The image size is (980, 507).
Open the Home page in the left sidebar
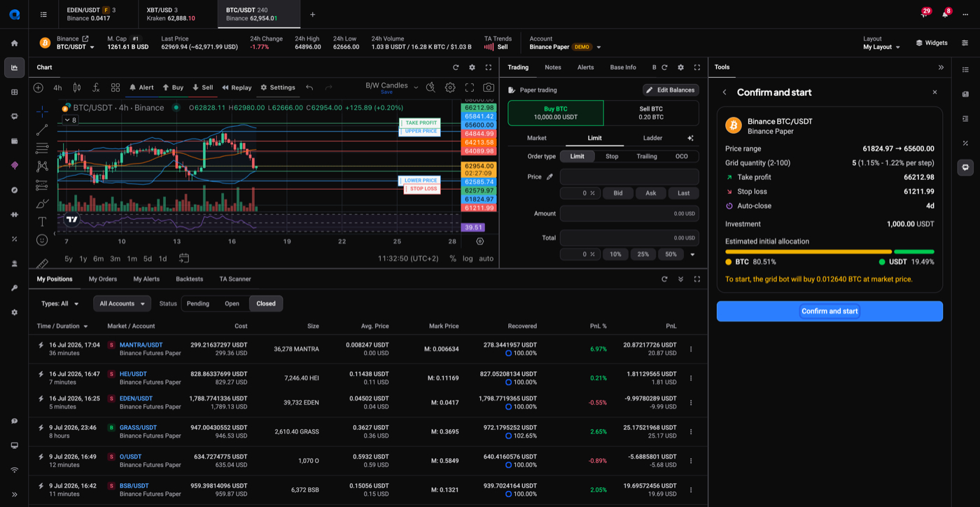[14, 43]
